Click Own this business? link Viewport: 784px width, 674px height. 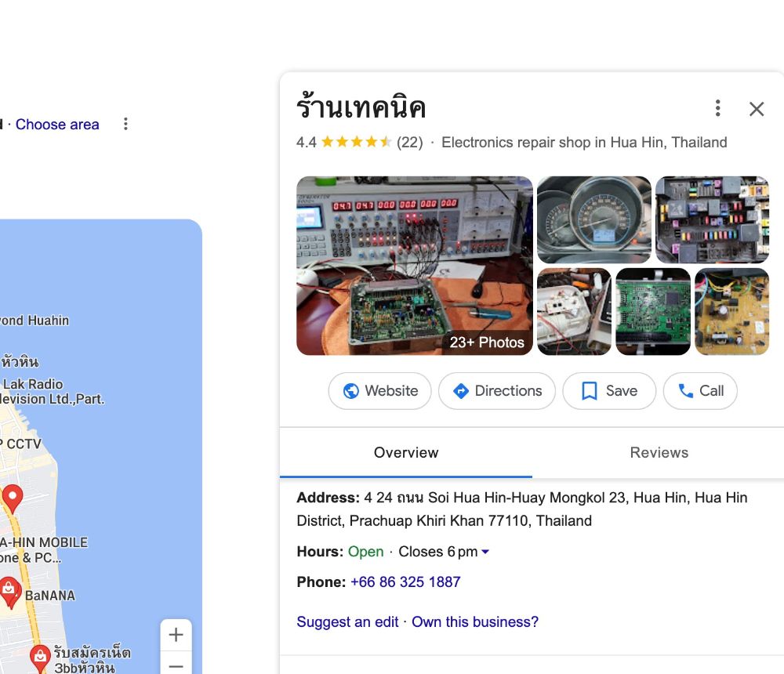coord(475,621)
